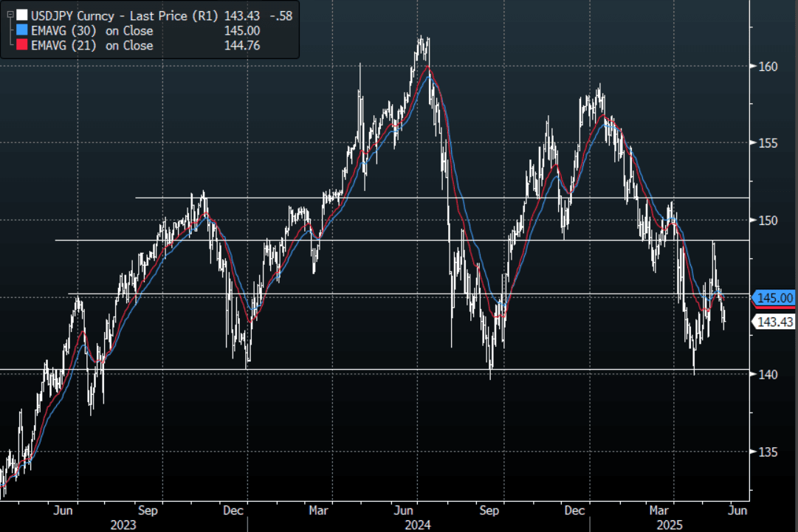Image resolution: width=798 pixels, height=532 pixels.
Task: Click the red EMAVG (21) color swatch
Action: (21, 46)
